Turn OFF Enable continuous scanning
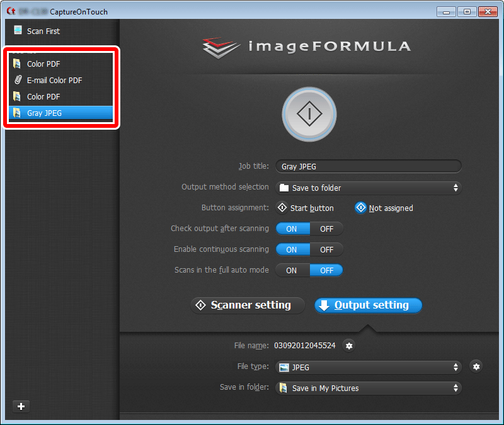Viewport: 504px width, 425px height. point(326,249)
